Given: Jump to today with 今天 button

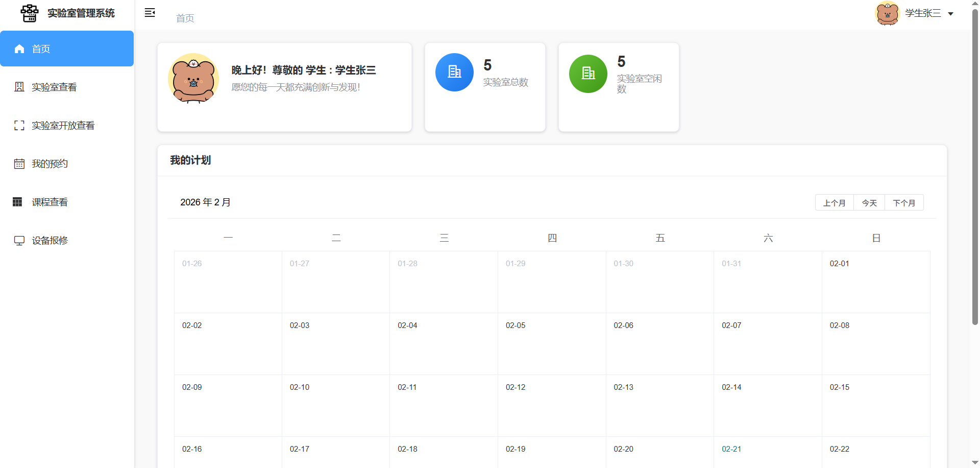Looking at the screenshot, I should 869,203.
